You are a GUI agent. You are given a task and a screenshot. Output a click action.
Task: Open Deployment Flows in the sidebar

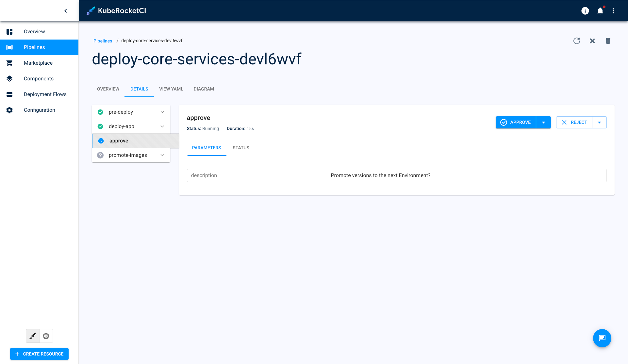click(45, 94)
